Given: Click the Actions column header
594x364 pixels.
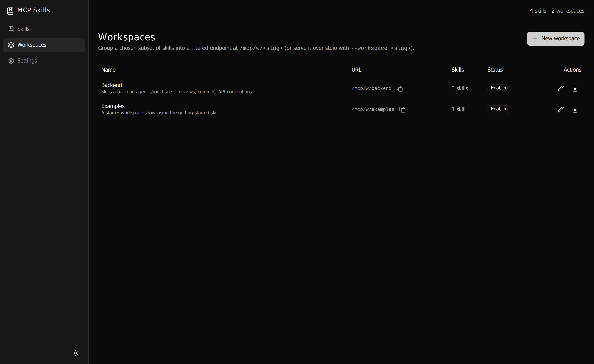Looking at the screenshot, I should (572, 70).
